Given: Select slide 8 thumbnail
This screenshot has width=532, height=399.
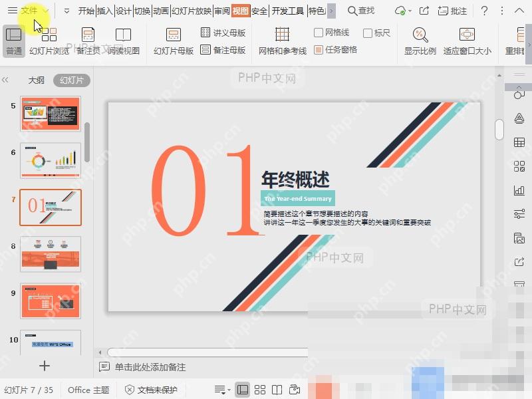Looking at the screenshot, I should coord(51,254).
